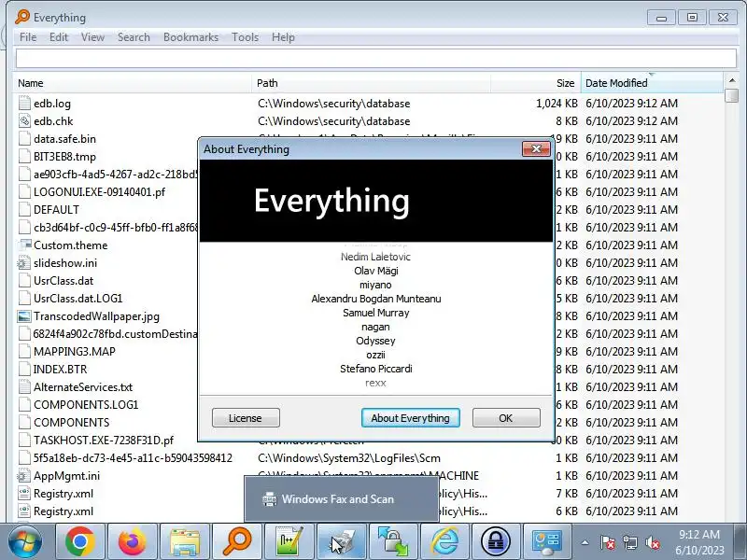Click the 1,024 KB size cell
The height and width of the screenshot is (560, 747).
point(557,104)
